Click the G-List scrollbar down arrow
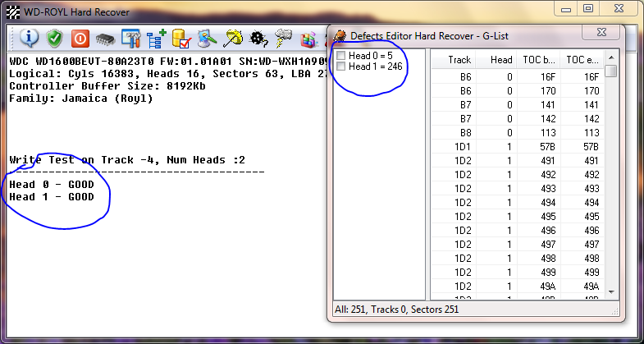This screenshot has height=344, width=644. (x=610, y=291)
